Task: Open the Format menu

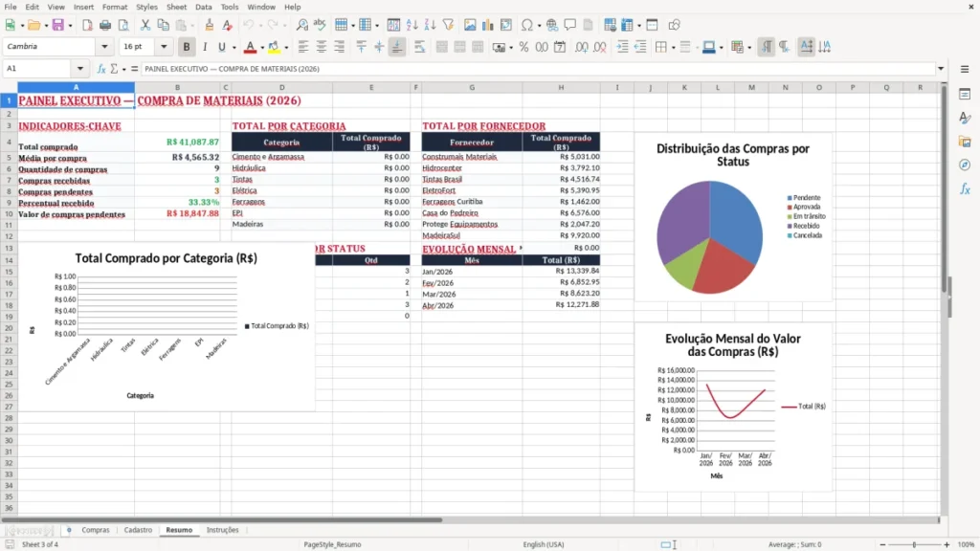Action: pos(115,7)
